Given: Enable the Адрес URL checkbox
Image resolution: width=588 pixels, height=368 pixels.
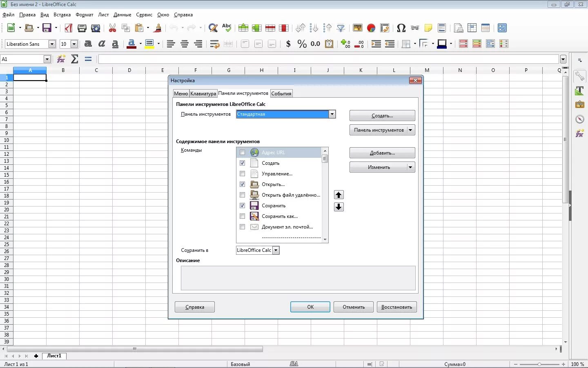Looking at the screenshot, I should click(x=242, y=152).
